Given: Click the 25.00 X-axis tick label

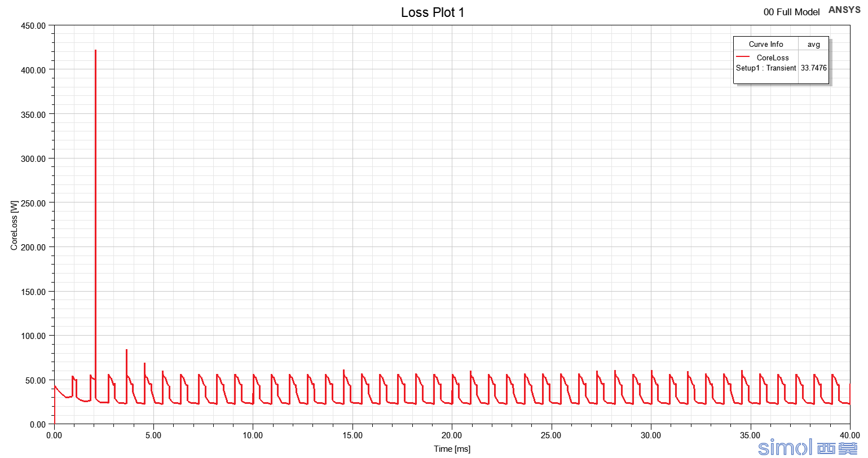Looking at the screenshot, I should 551,435.
